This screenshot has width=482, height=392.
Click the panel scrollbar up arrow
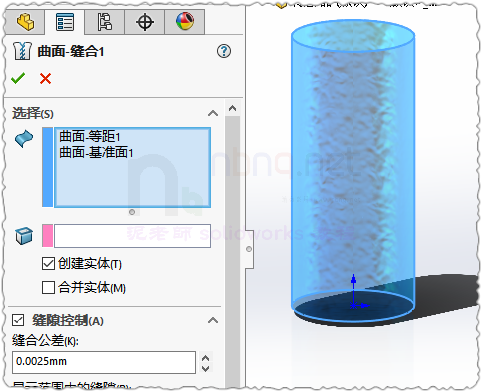pyautogui.click(x=233, y=108)
